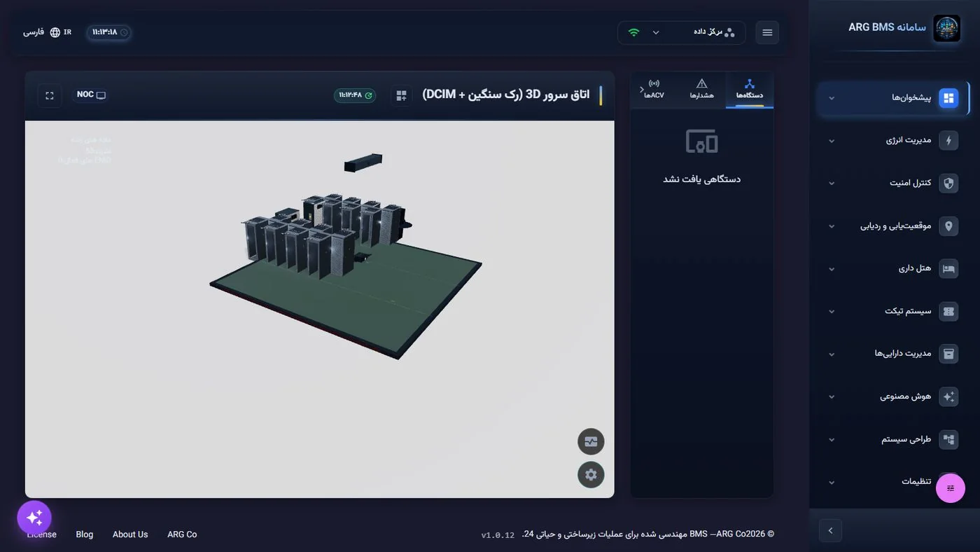The width and height of the screenshot is (980, 552).
Task: Click the ticket system icon
Action: click(x=948, y=311)
